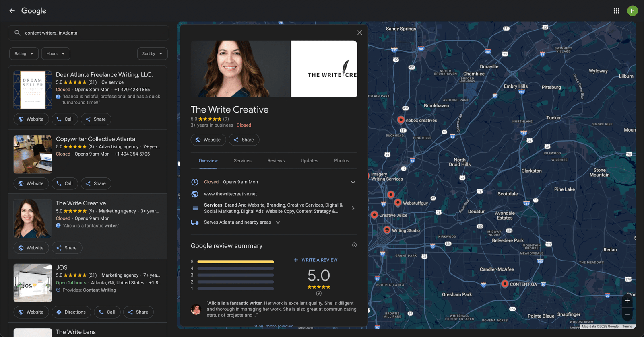Select the Writing Studio map pin
This screenshot has height=337, width=644.
click(x=387, y=230)
